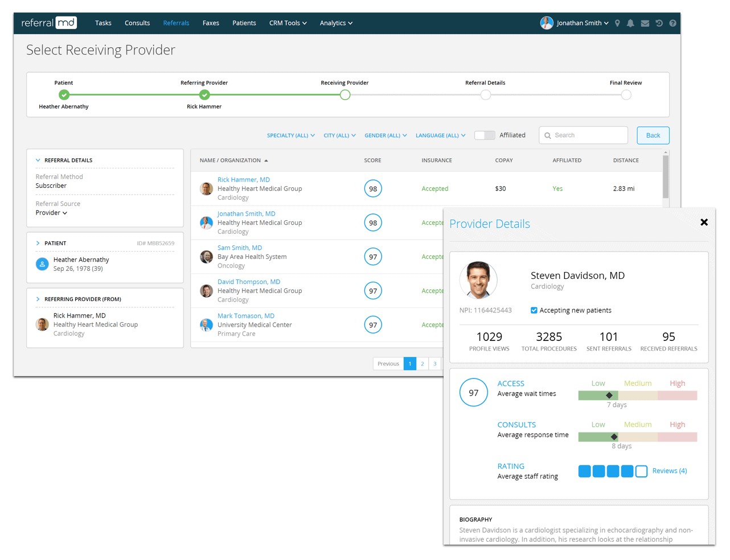This screenshot has height=560, width=730.
Task: Open the Jonathan Smith user dropdown
Action: click(583, 23)
